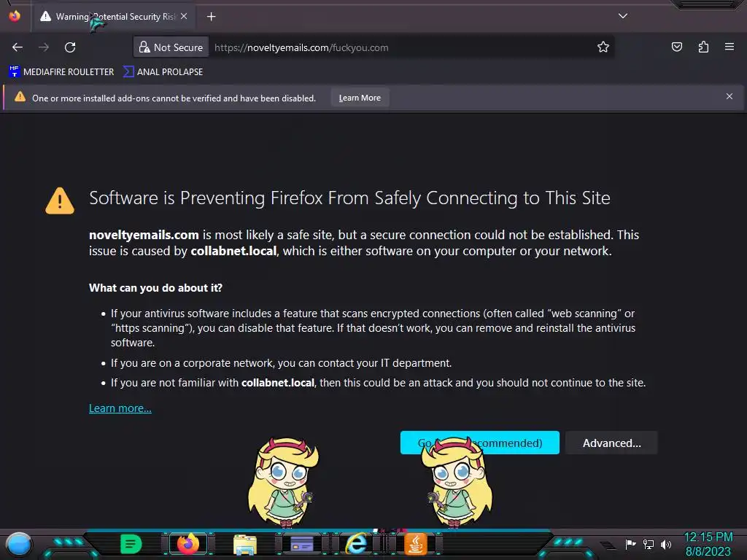Viewport: 747px width, 560px height.
Task: Open the Advanced… options button
Action: 612,443
